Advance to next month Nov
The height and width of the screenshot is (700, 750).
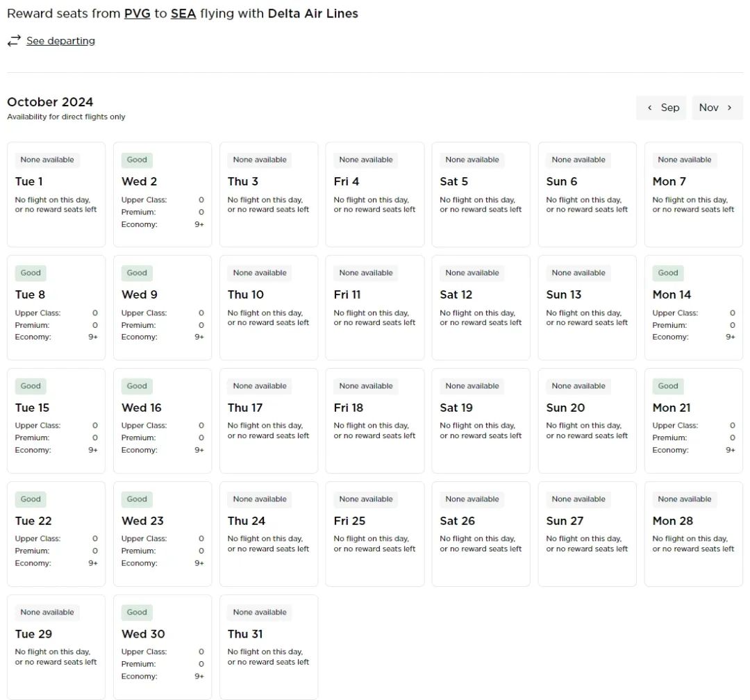[717, 108]
